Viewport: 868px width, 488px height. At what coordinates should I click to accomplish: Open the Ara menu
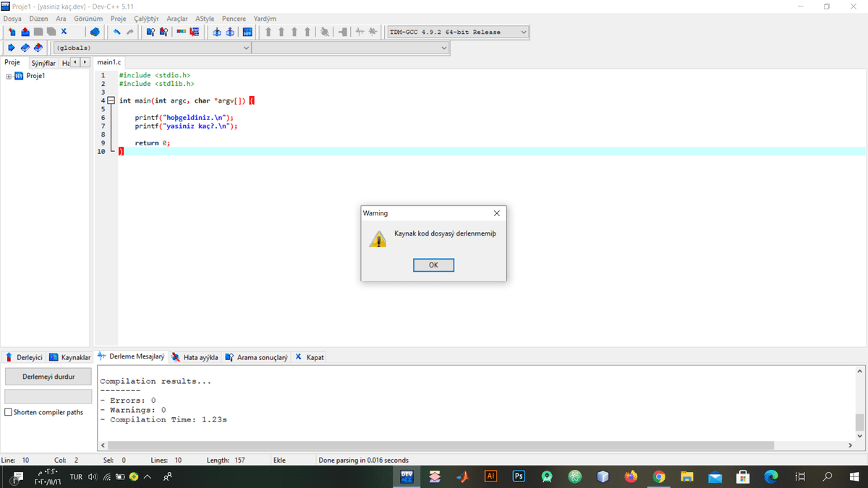coord(61,19)
